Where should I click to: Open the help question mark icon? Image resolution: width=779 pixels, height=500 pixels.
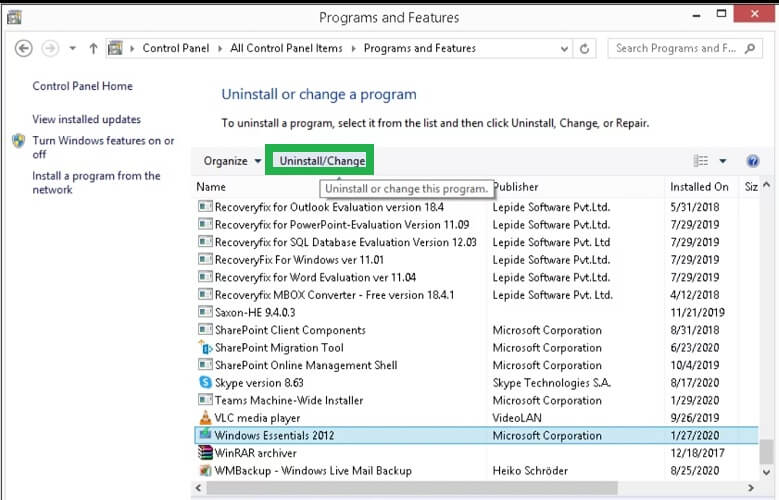click(753, 161)
